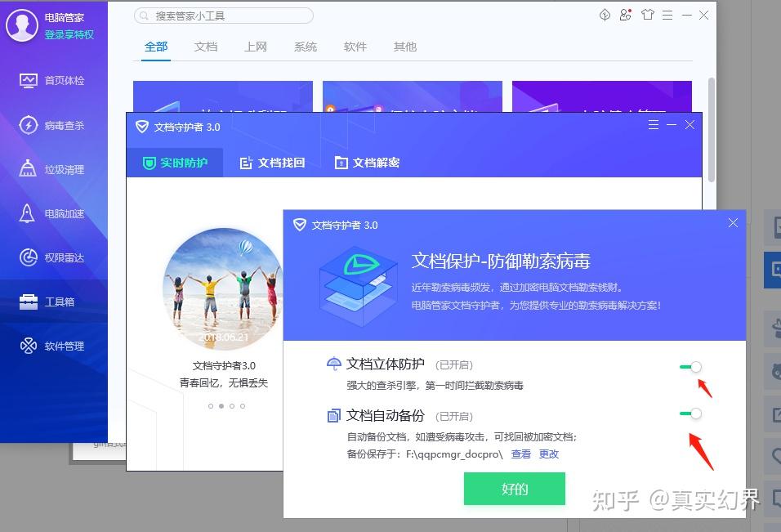The image size is (781, 532).
Task: Click the user avatar in the sidebar
Action: [21, 25]
